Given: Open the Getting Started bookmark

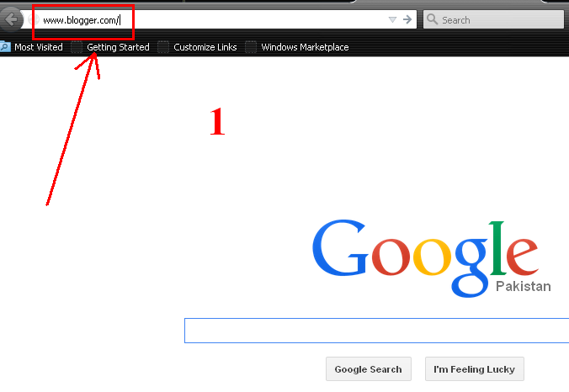Looking at the screenshot, I should tap(118, 47).
